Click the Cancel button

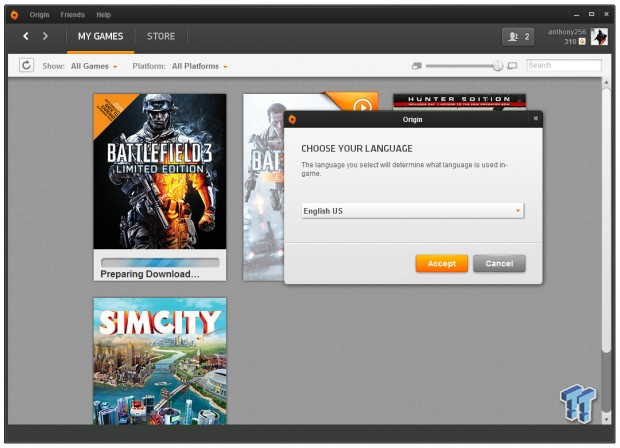point(499,263)
